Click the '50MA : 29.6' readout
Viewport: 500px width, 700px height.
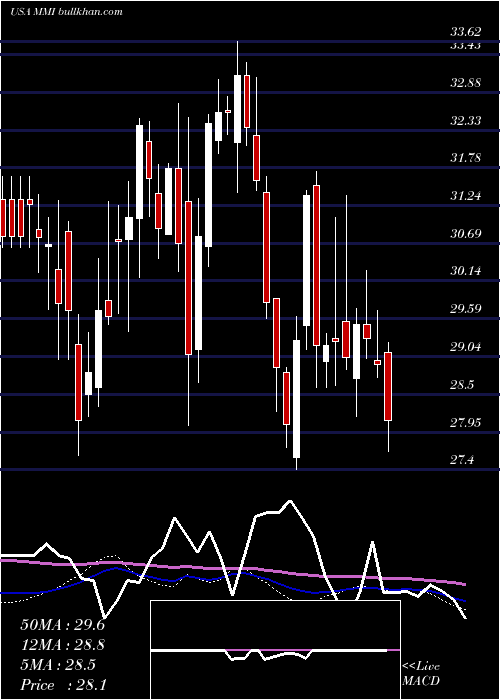[62, 625]
